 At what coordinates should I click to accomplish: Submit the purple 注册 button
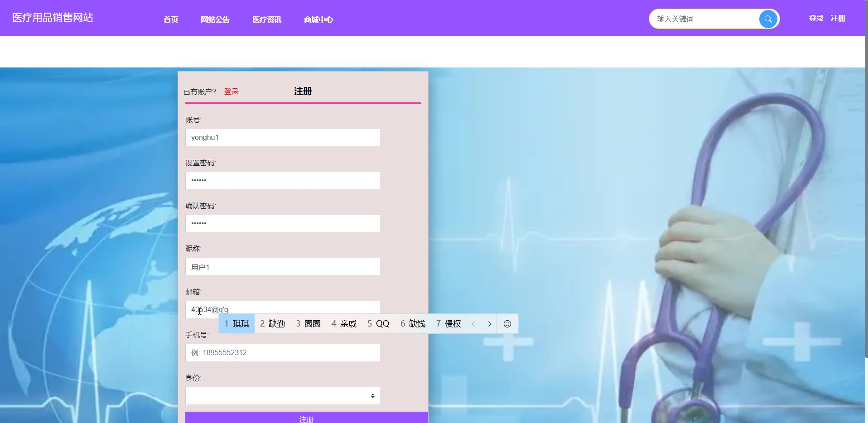(307, 418)
